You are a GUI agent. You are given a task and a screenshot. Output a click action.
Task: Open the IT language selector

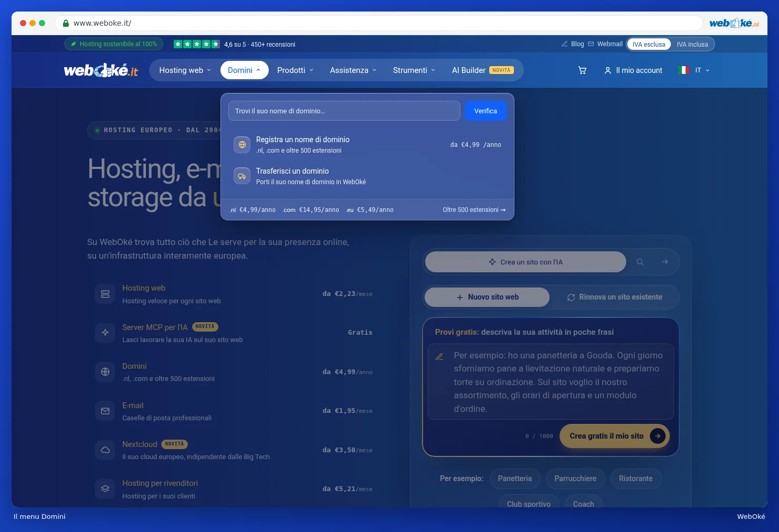coord(694,70)
